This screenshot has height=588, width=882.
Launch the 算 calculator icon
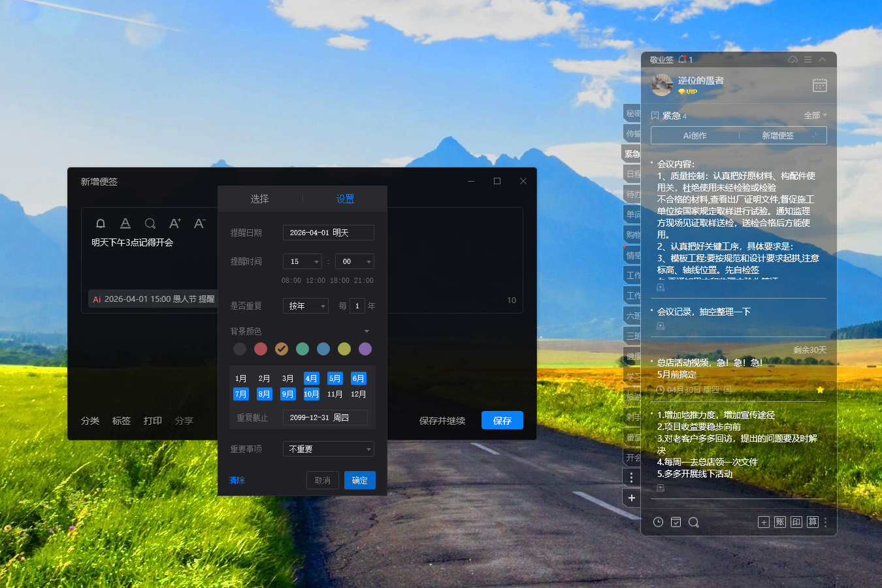coord(813,522)
